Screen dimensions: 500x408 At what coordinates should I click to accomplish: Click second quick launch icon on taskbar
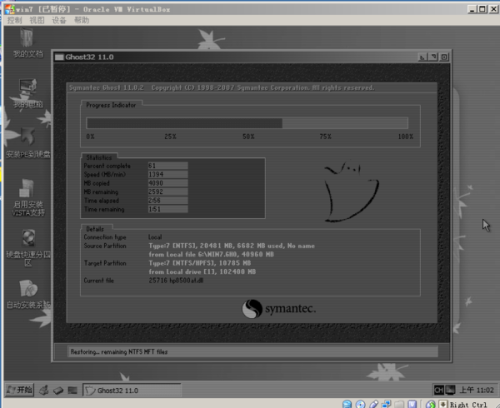click(x=58, y=390)
